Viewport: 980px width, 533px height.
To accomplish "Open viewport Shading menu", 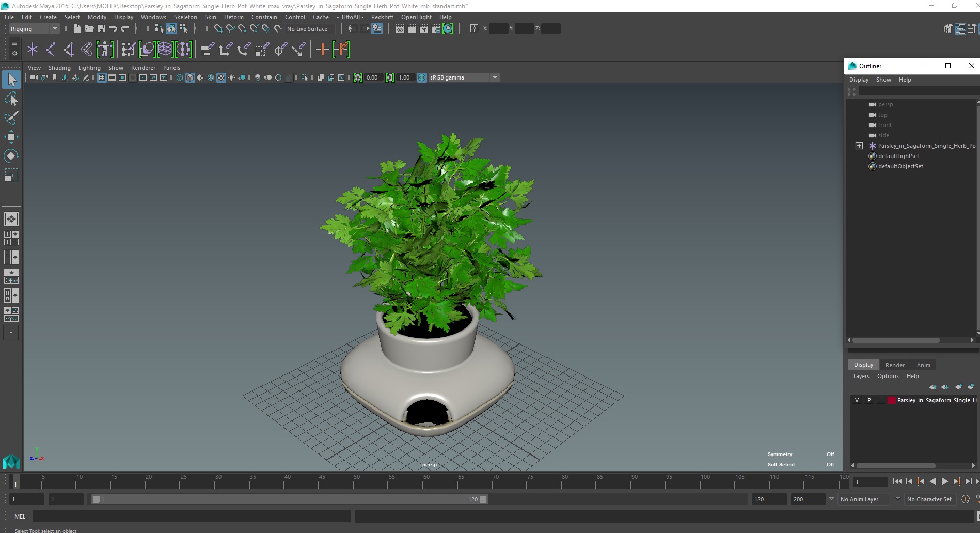I will 59,68.
